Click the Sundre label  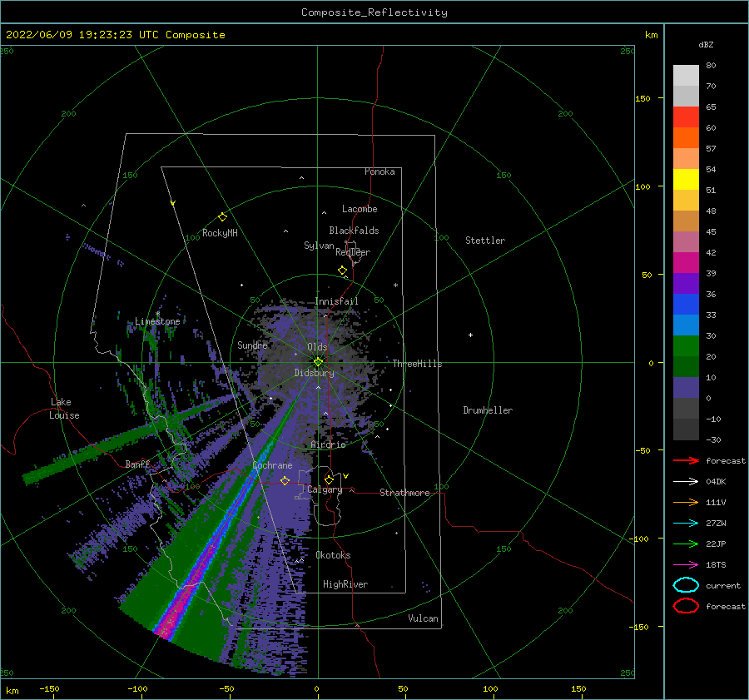(252, 345)
